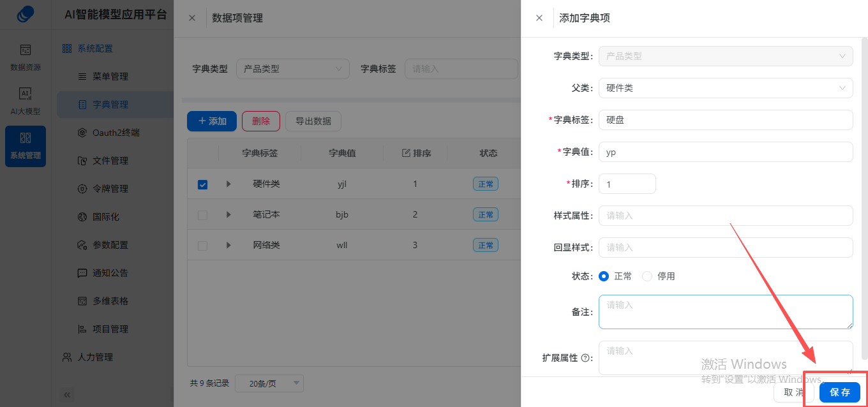Click the 扩展属性 text area
The image size is (868, 407).
[x=726, y=358]
